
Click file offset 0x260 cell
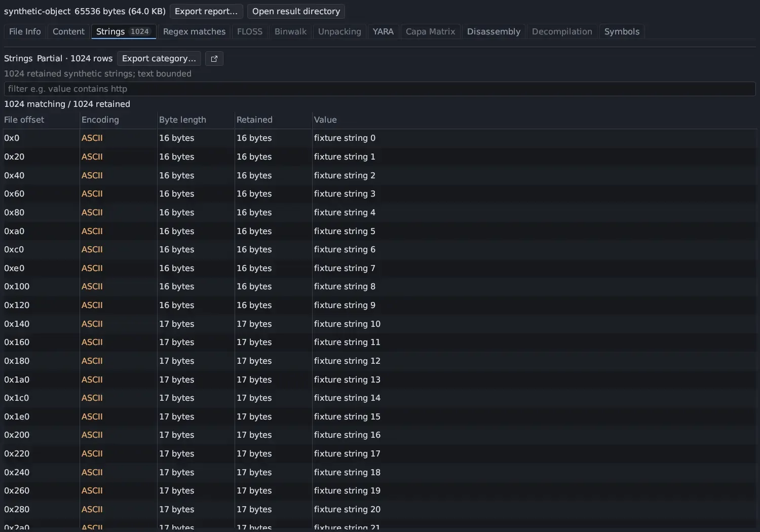click(x=17, y=490)
